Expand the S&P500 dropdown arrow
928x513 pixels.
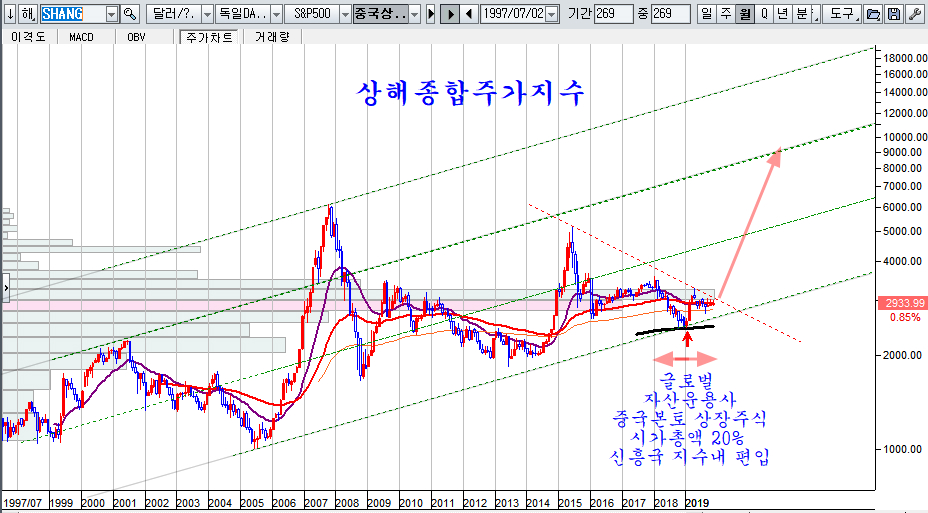(x=345, y=14)
